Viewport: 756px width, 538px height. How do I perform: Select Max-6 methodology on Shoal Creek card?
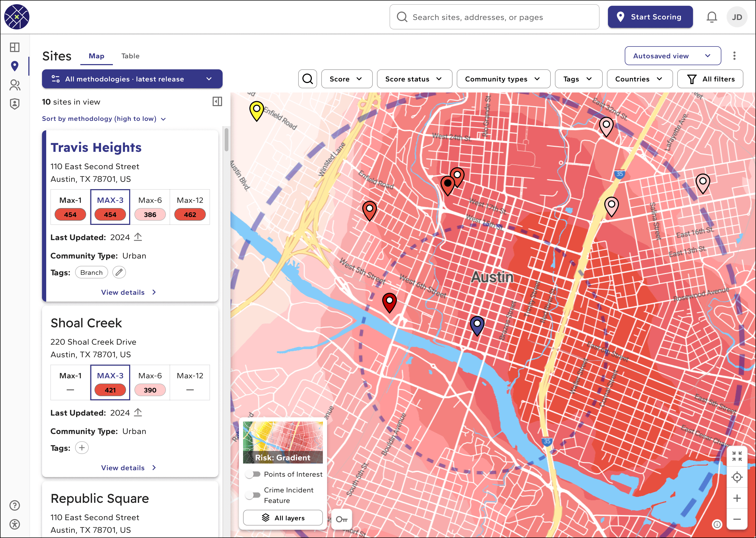pyautogui.click(x=150, y=383)
